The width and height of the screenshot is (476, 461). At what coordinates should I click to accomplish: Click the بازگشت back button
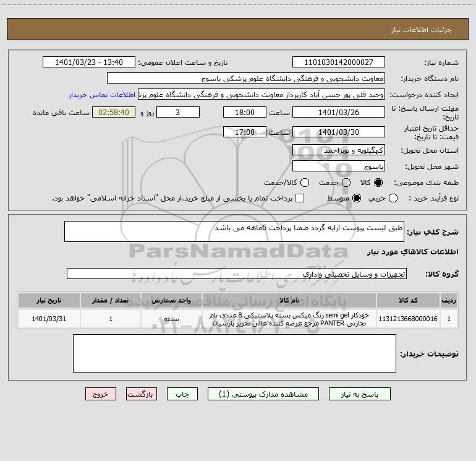coord(142,394)
